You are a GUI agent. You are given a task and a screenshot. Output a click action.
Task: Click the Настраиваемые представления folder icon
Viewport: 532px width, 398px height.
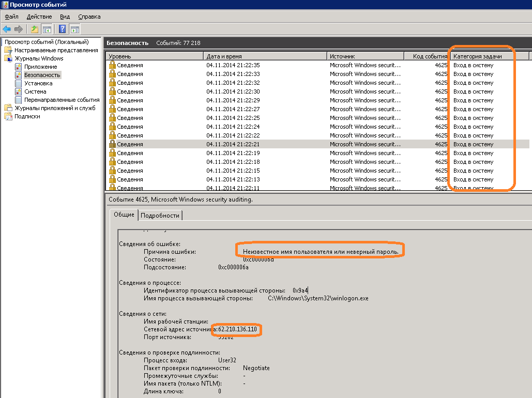8,50
